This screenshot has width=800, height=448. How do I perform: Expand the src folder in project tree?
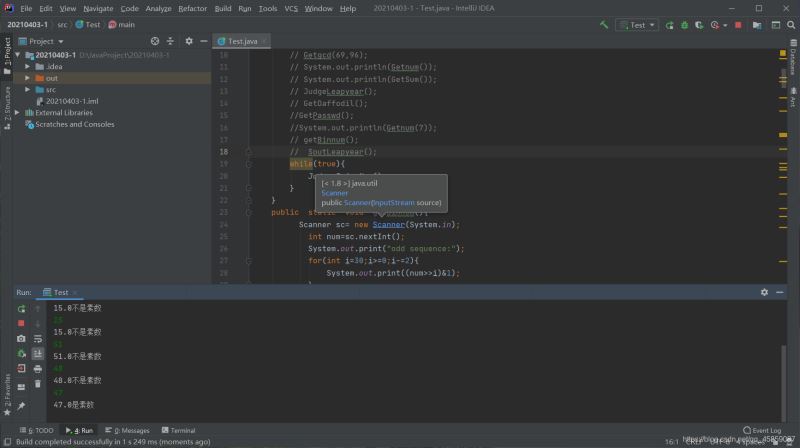(28, 89)
